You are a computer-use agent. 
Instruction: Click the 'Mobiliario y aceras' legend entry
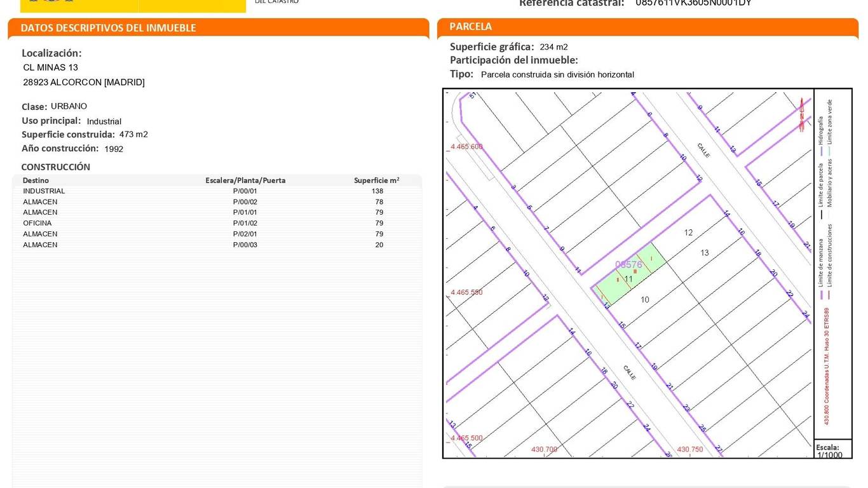tap(830, 184)
